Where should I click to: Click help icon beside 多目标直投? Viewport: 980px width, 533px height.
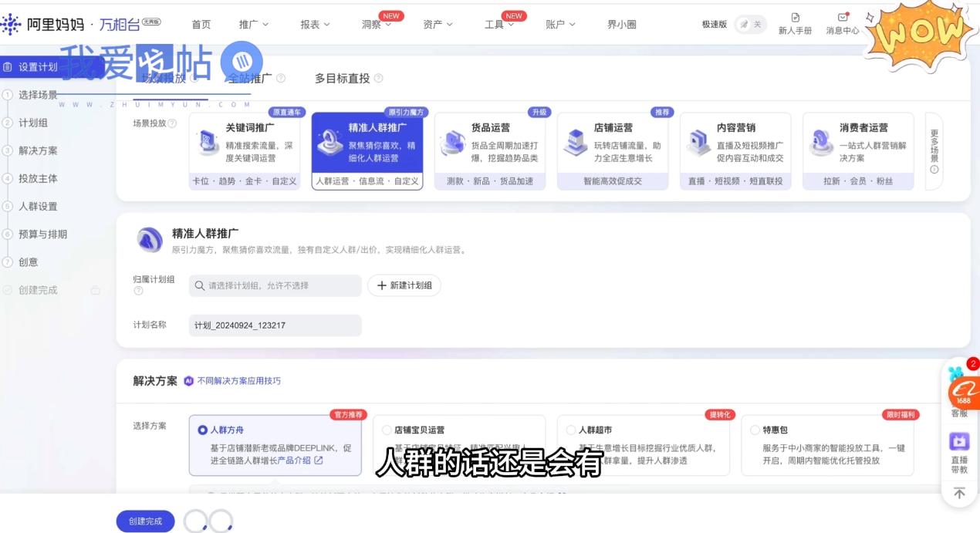pos(379,79)
